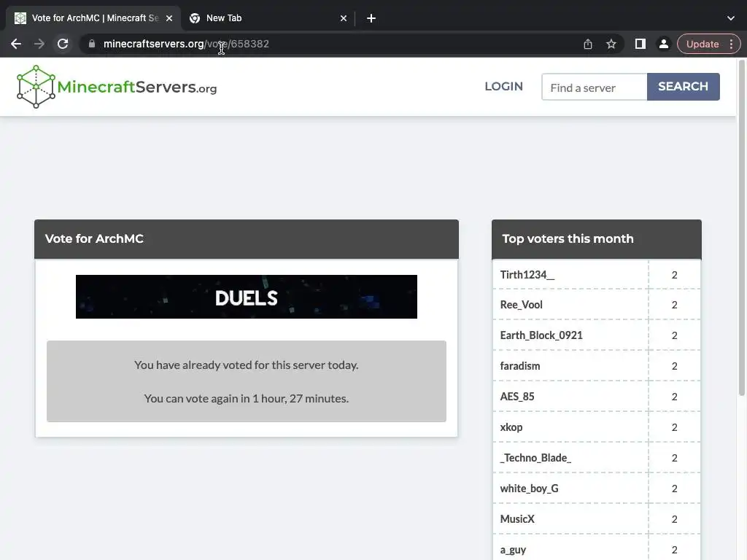Close the New Tab tab

click(344, 18)
